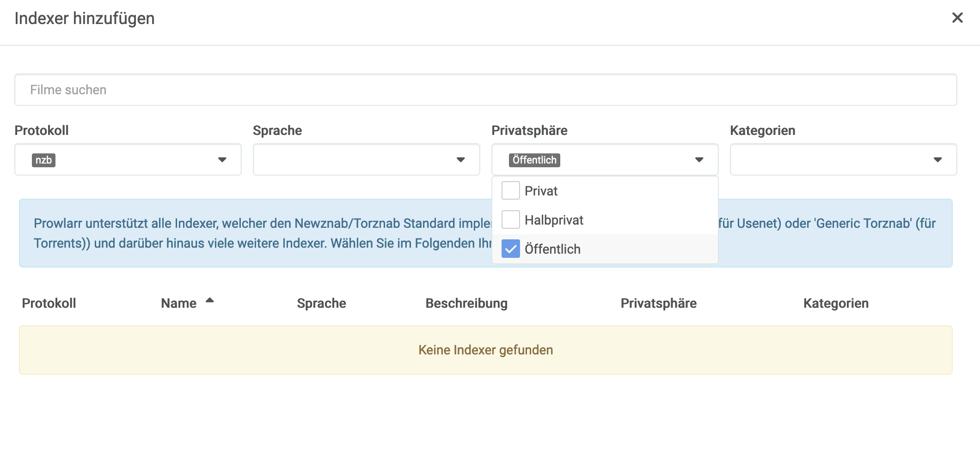
Task: Expand the Sprache filter dropdown
Action: (460, 160)
